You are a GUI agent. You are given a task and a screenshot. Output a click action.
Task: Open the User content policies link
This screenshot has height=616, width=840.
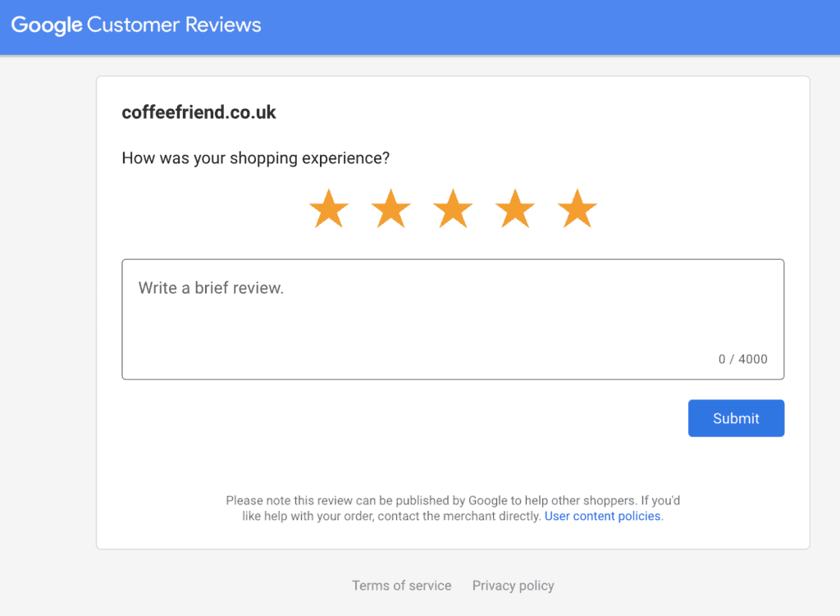click(603, 517)
